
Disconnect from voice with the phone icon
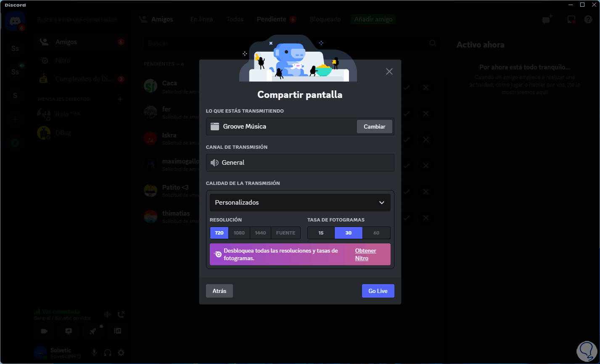point(121,314)
